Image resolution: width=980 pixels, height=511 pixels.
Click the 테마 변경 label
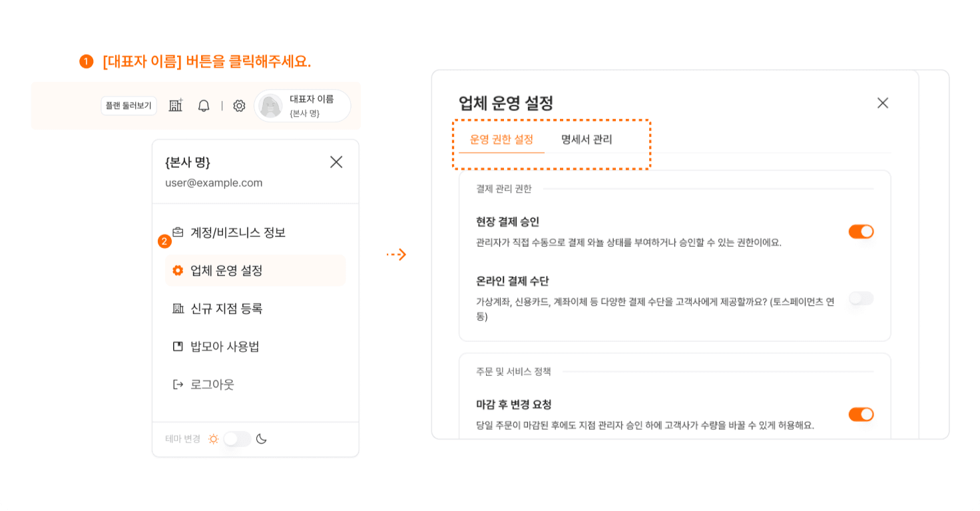pyautogui.click(x=182, y=439)
